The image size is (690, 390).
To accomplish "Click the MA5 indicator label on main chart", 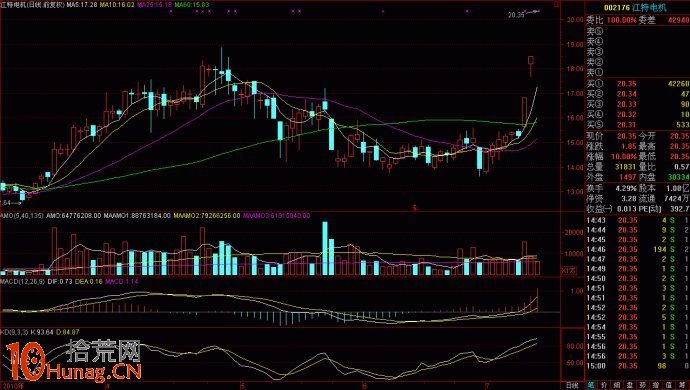I will point(82,5).
